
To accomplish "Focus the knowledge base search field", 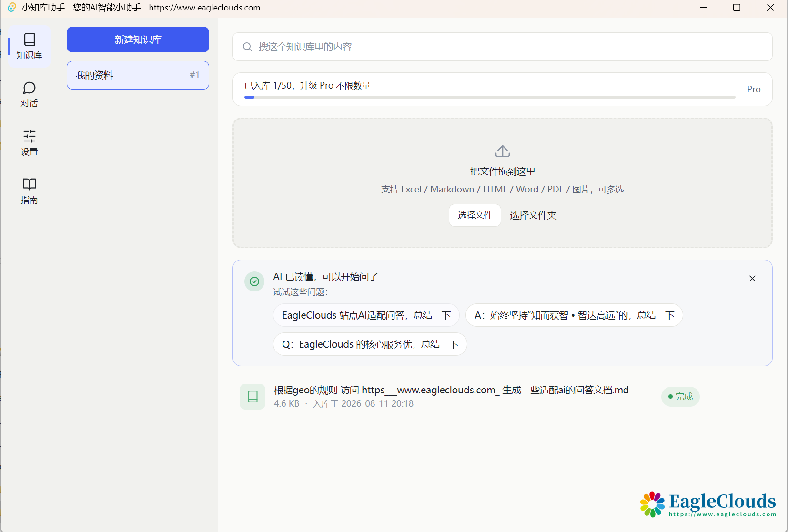I will coord(502,47).
